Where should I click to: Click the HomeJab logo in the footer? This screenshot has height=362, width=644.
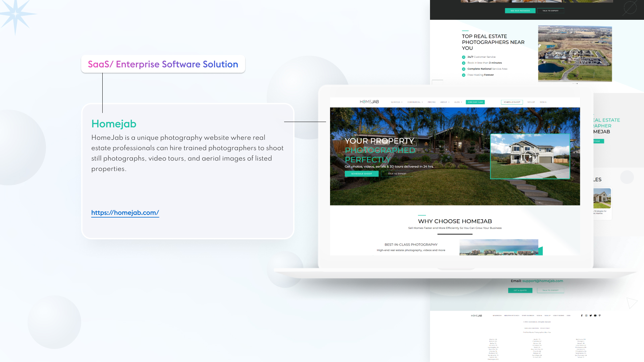pos(476,316)
